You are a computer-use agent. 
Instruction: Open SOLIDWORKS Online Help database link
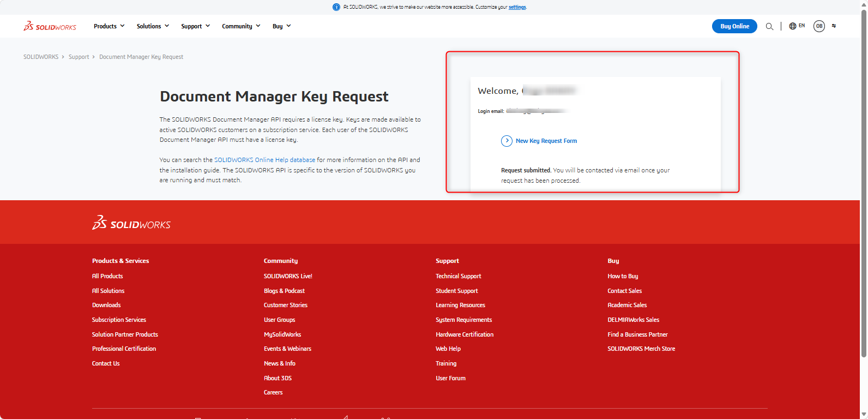(264, 160)
